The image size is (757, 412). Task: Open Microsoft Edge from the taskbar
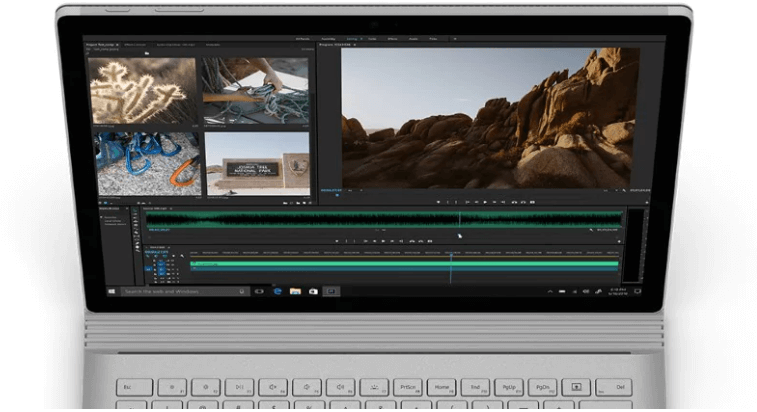tap(277, 291)
